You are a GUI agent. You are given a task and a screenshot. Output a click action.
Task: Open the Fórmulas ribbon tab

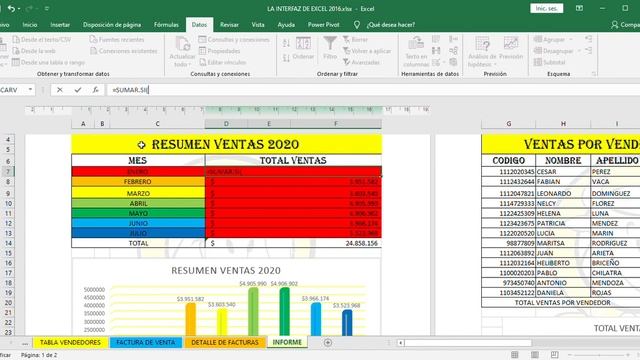166,25
